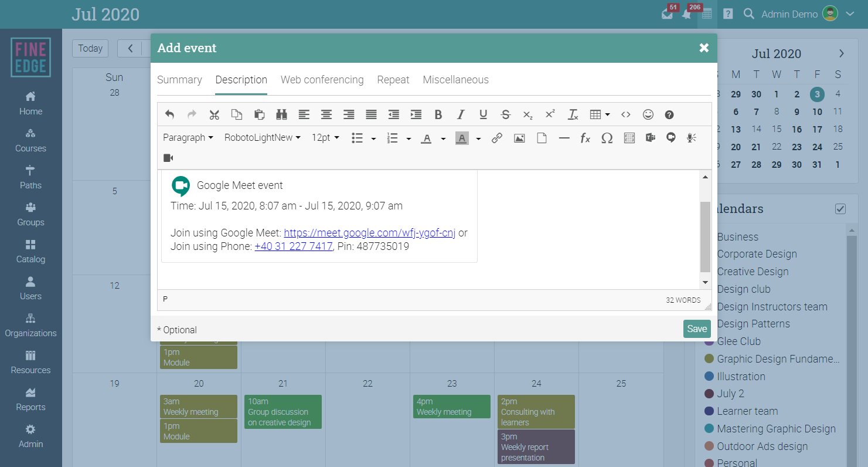Open the Miscellaneous tab
Image resolution: width=868 pixels, height=467 pixels.
click(456, 80)
